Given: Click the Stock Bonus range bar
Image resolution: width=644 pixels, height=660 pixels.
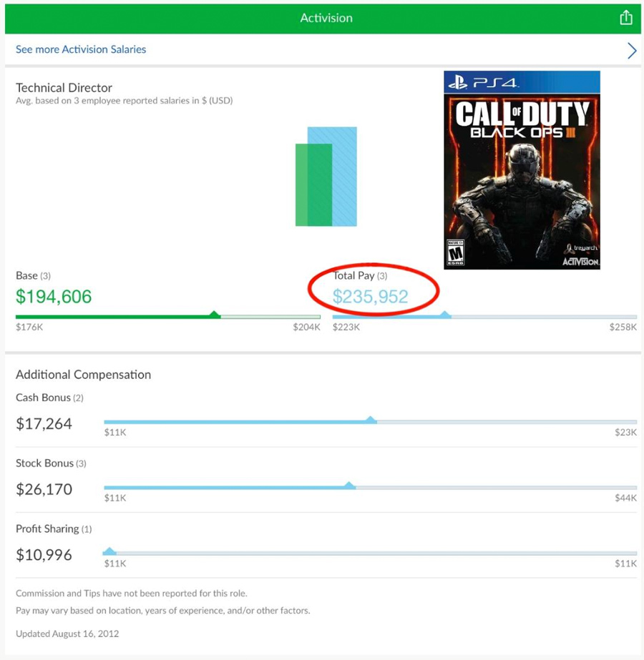Looking at the screenshot, I should point(370,486).
